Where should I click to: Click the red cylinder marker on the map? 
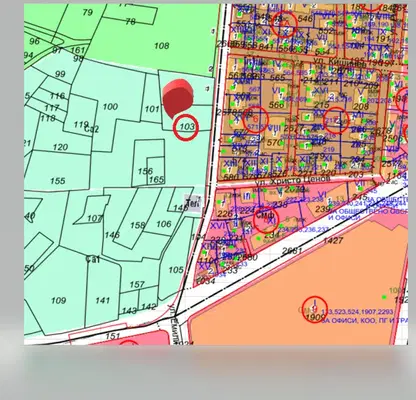click(178, 98)
